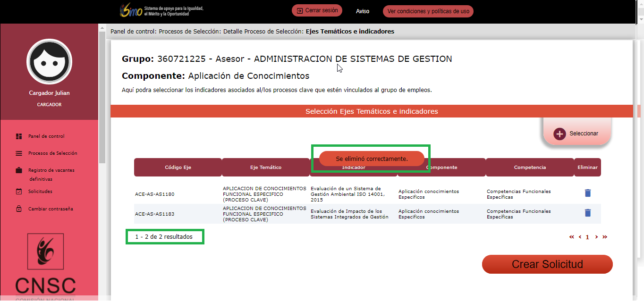
Task: Delete the ACE-AS-AS1180 row with trash icon
Action: pos(587,193)
